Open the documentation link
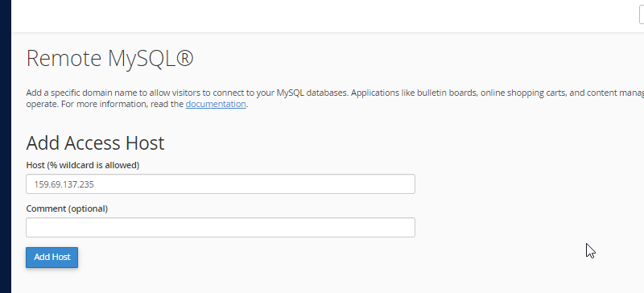This screenshot has width=644, height=293. 216,104
